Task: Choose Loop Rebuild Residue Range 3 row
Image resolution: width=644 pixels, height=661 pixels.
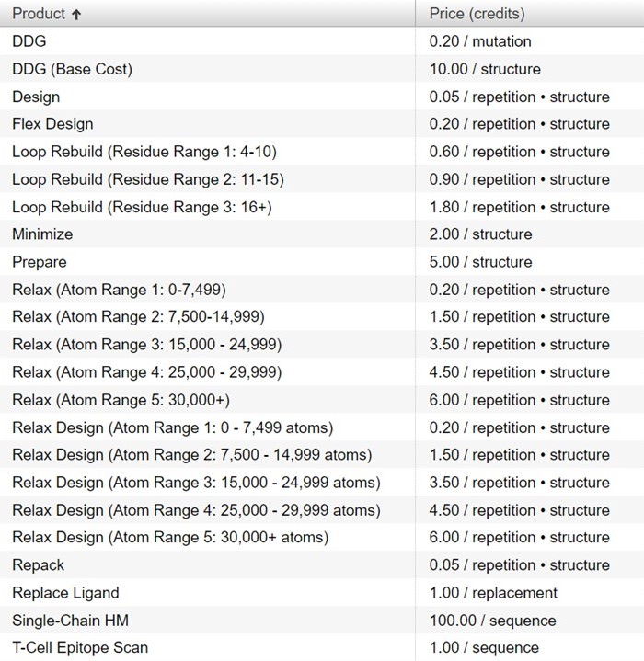Action: 322,207
